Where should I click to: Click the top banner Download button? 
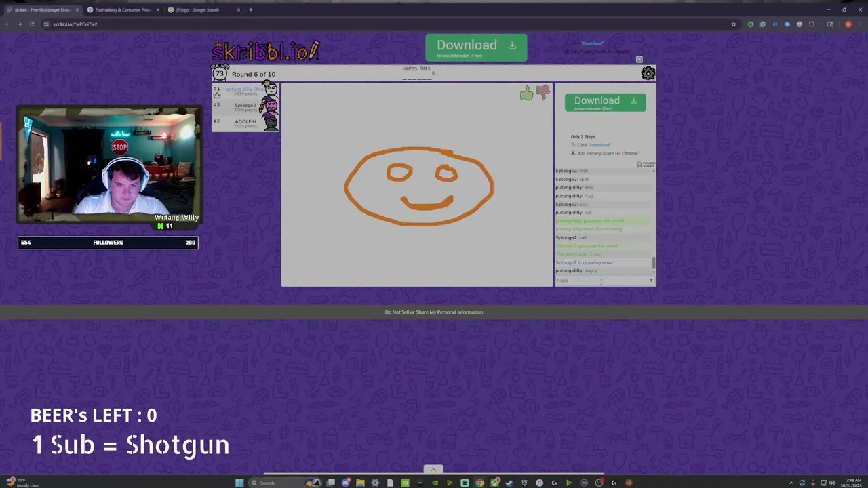click(x=476, y=47)
